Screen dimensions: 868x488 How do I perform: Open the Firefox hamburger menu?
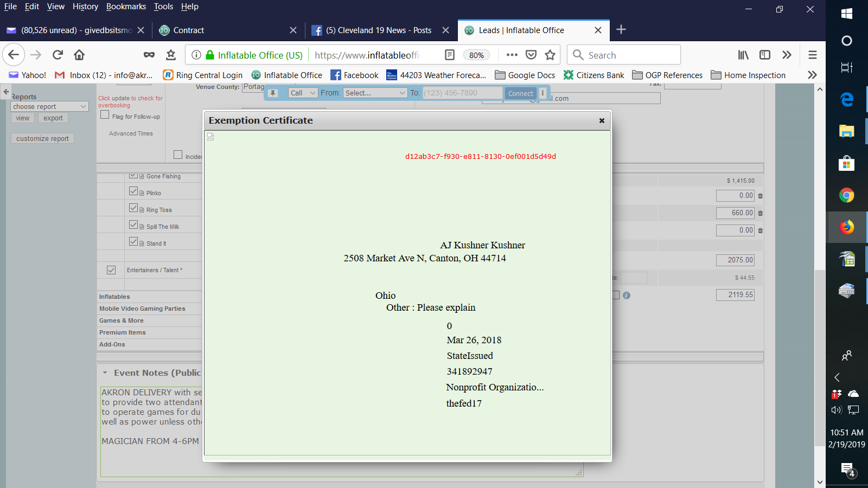[x=812, y=55]
